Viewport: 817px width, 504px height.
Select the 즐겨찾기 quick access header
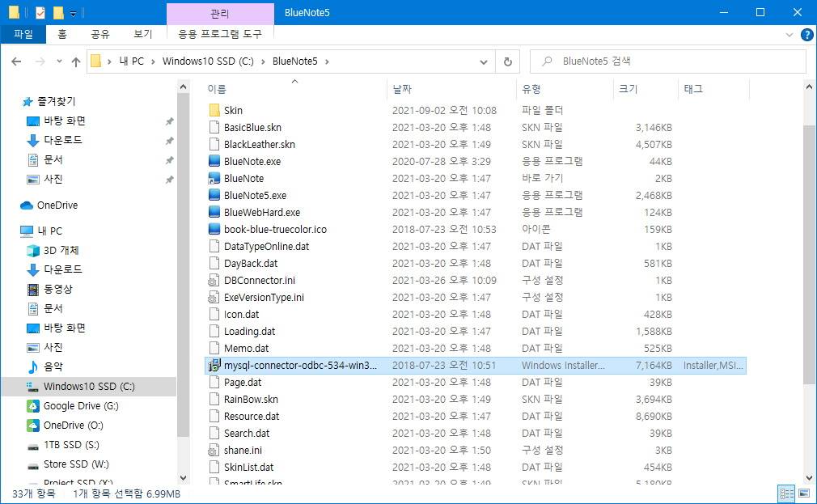(x=49, y=102)
